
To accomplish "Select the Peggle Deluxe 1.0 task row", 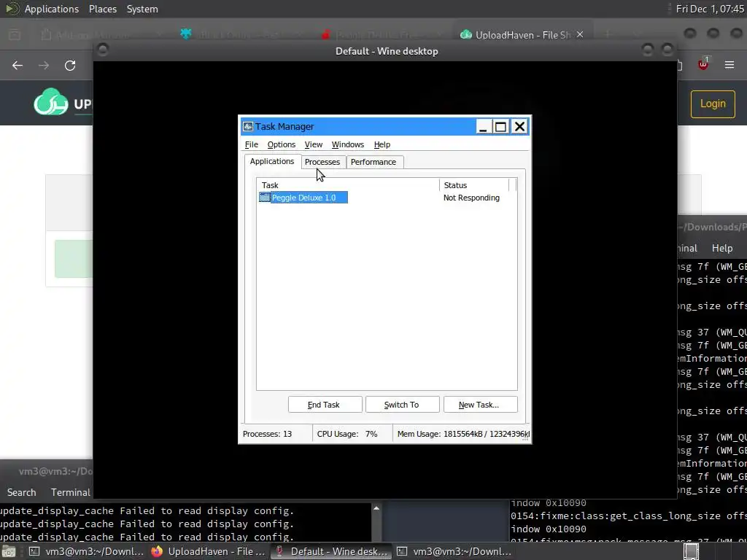I will click(303, 198).
